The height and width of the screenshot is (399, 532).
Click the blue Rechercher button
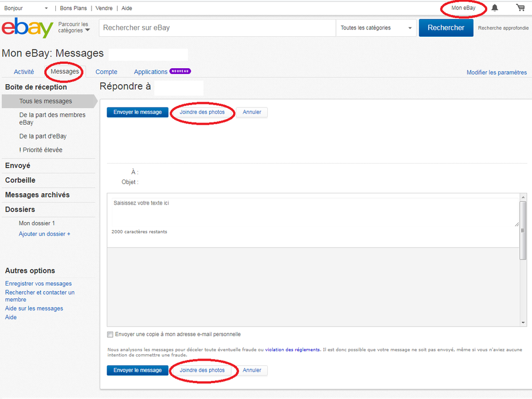pyautogui.click(x=446, y=28)
